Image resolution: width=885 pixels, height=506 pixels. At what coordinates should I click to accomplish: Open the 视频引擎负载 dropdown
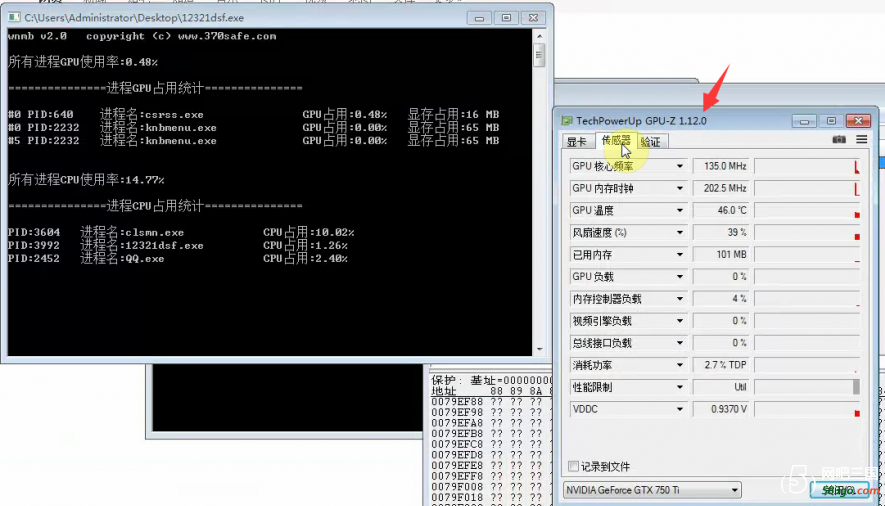point(680,321)
